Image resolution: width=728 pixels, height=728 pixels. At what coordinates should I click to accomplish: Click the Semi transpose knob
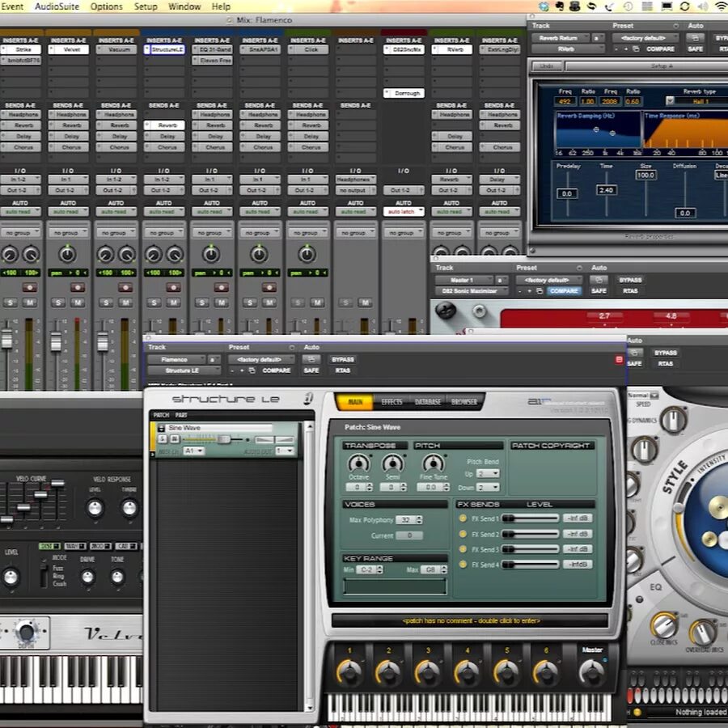393,463
